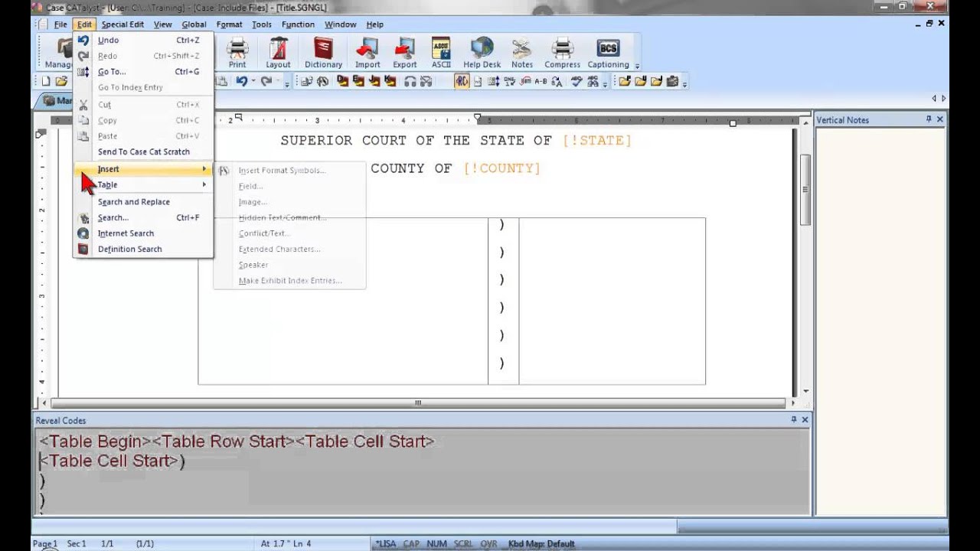980x551 pixels.
Task: Expand toolbar options after the redo dropdown
Action: tap(288, 83)
